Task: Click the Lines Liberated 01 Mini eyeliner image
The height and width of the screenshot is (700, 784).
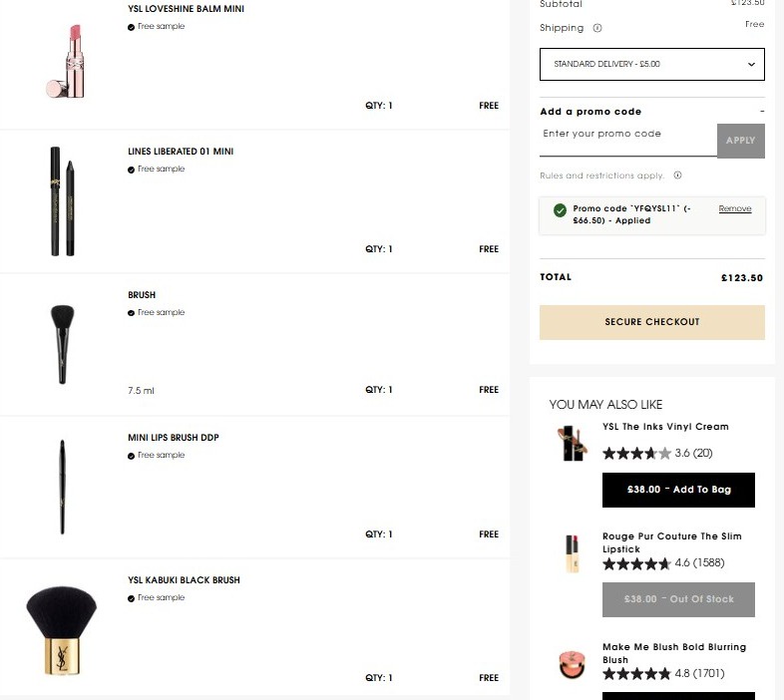Action: (x=62, y=201)
